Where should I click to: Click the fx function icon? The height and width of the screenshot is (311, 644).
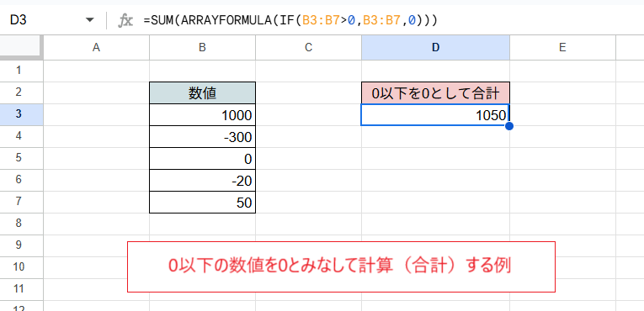coord(125,20)
